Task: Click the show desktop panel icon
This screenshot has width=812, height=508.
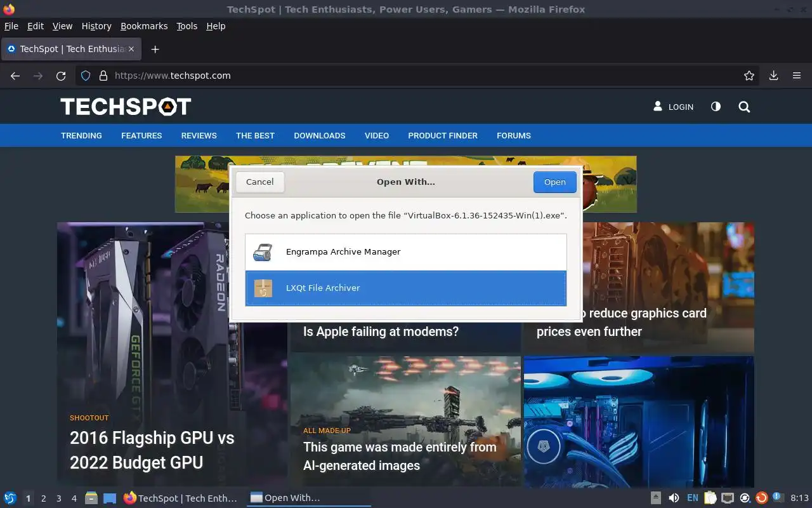Action: coord(110,498)
